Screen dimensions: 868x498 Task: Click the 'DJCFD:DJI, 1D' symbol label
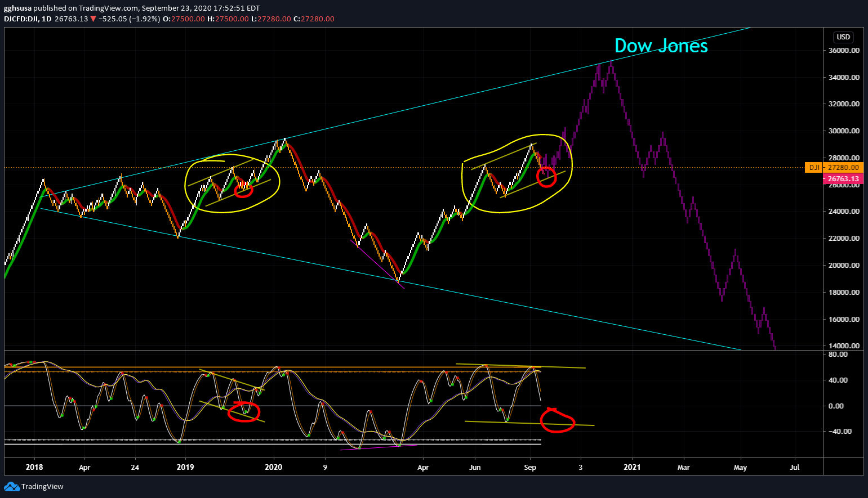coord(28,19)
